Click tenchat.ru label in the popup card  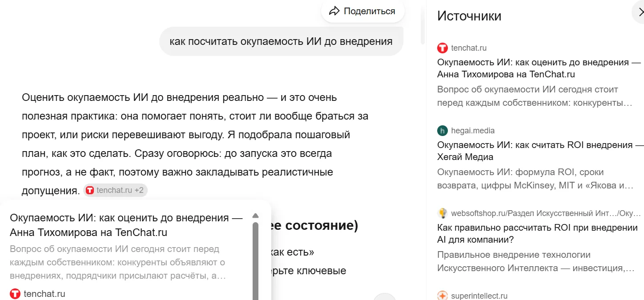coord(44,294)
